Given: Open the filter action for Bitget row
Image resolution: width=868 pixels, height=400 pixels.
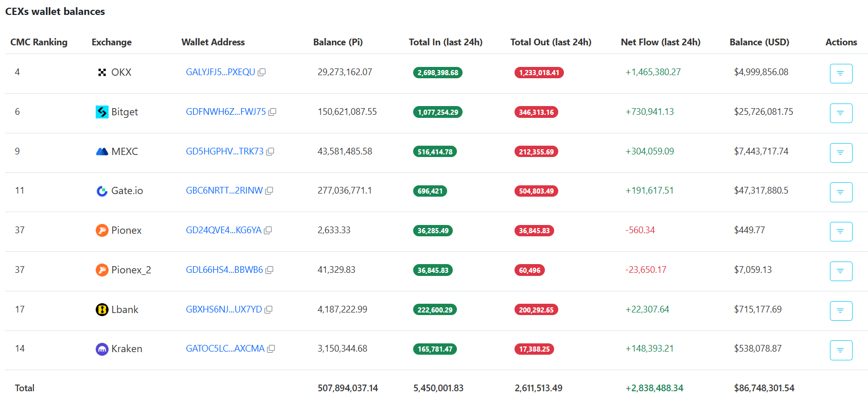Looking at the screenshot, I should pos(840,113).
